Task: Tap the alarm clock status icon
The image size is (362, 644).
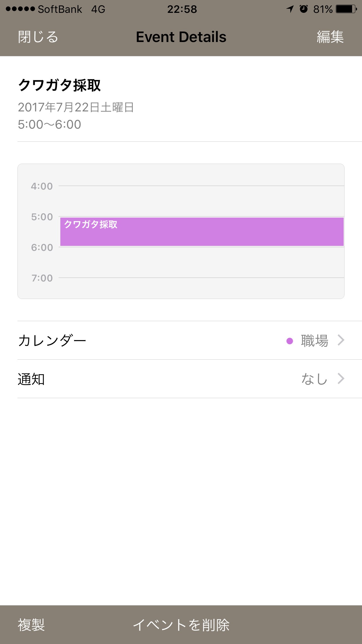Action: [x=304, y=9]
